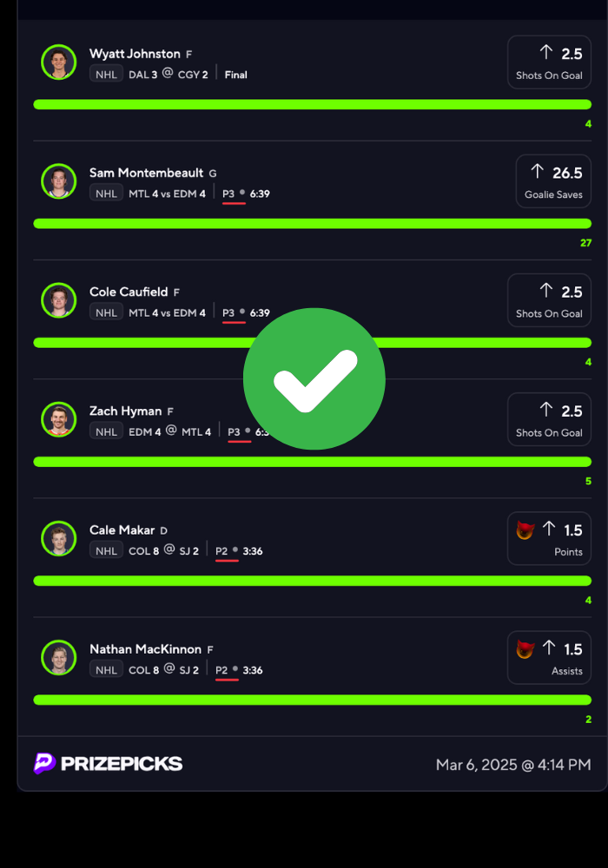This screenshot has width=608, height=868.
Task: Click Nathan MacKinnon's player avatar
Action: [x=59, y=657]
